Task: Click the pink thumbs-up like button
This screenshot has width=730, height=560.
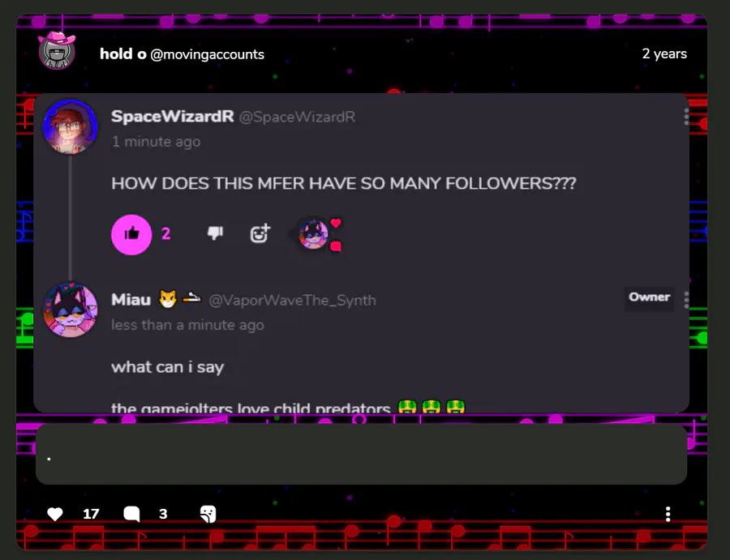Action: (x=131, y=234)
